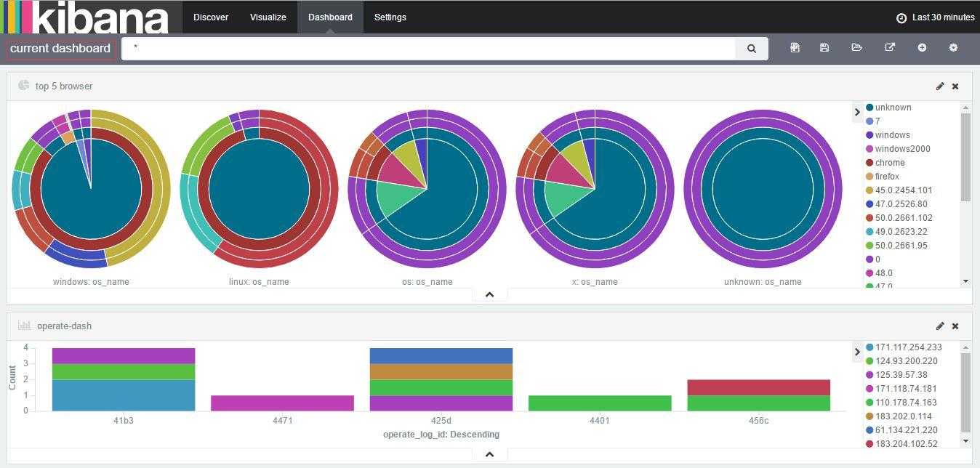Screen dimensions: 980x468
Task: Click the 4471 bar in operate-dash
Action: coord(282,403)
